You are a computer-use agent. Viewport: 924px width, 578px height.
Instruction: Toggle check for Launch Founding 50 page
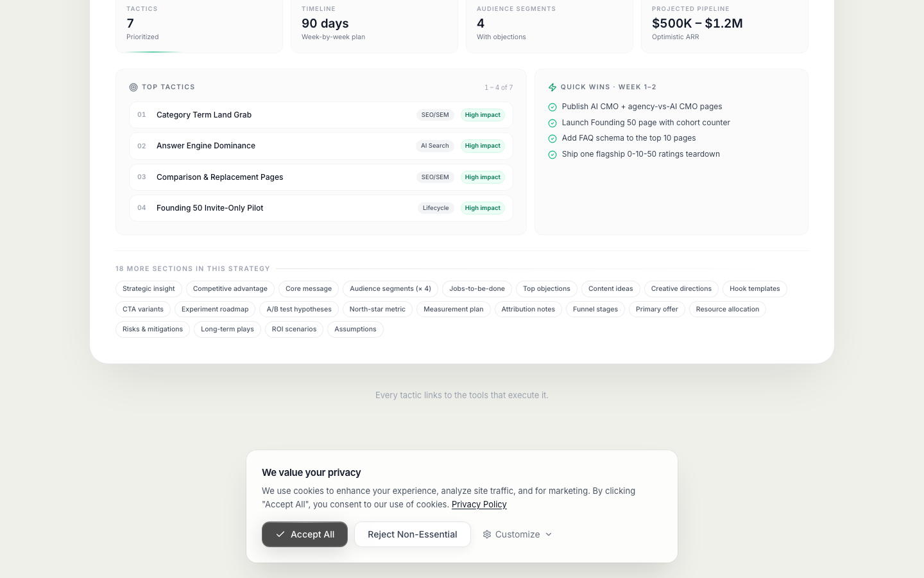click(552, 123)
